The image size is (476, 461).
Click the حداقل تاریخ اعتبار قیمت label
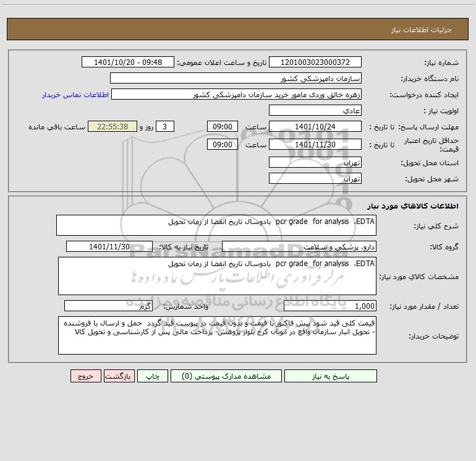click(x=431, y=145)
